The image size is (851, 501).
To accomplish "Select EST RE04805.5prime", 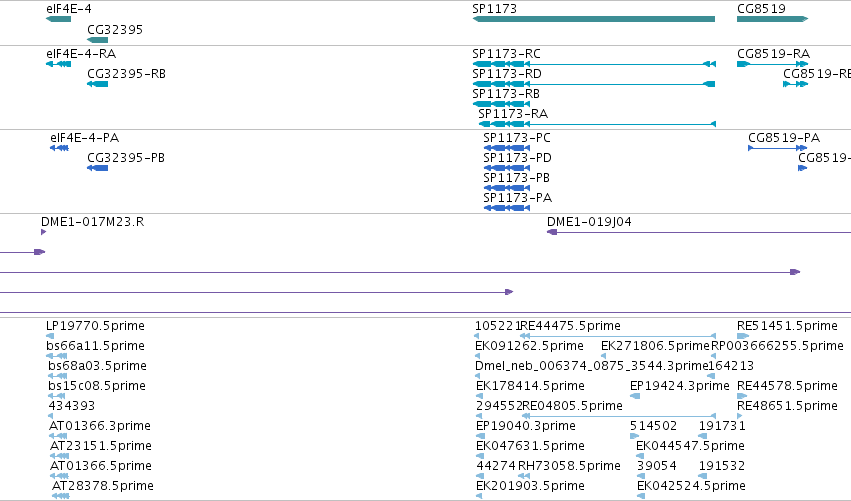I will (619, 416).
